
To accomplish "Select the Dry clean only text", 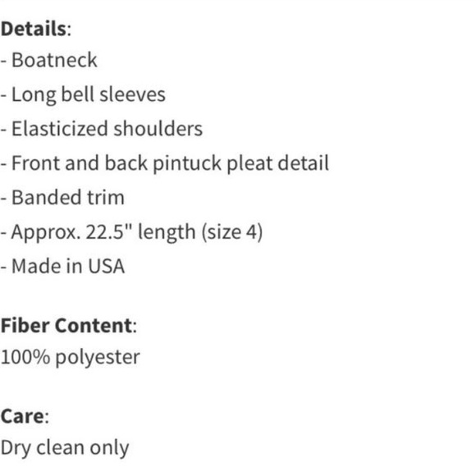I will [65, 448].
